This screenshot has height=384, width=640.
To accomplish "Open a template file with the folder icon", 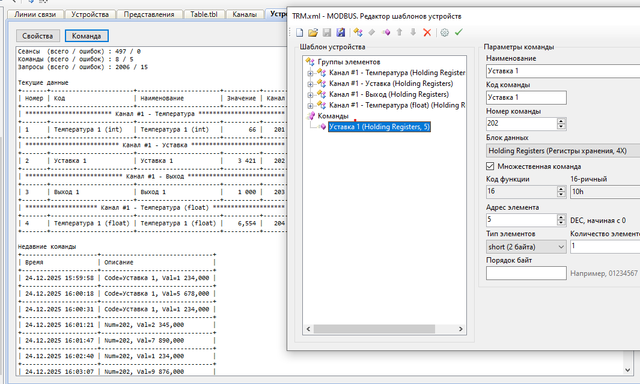I will point(313,32).
